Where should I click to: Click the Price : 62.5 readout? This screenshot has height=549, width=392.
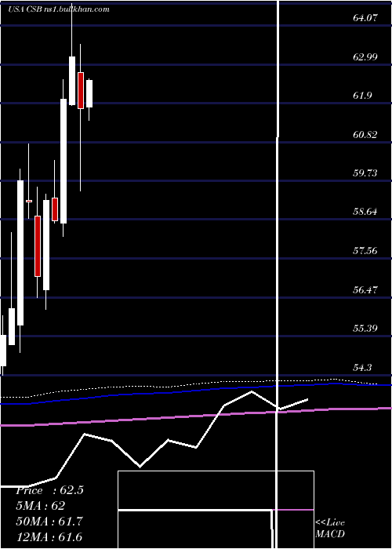pyautogui.click(x=49, y=490)
